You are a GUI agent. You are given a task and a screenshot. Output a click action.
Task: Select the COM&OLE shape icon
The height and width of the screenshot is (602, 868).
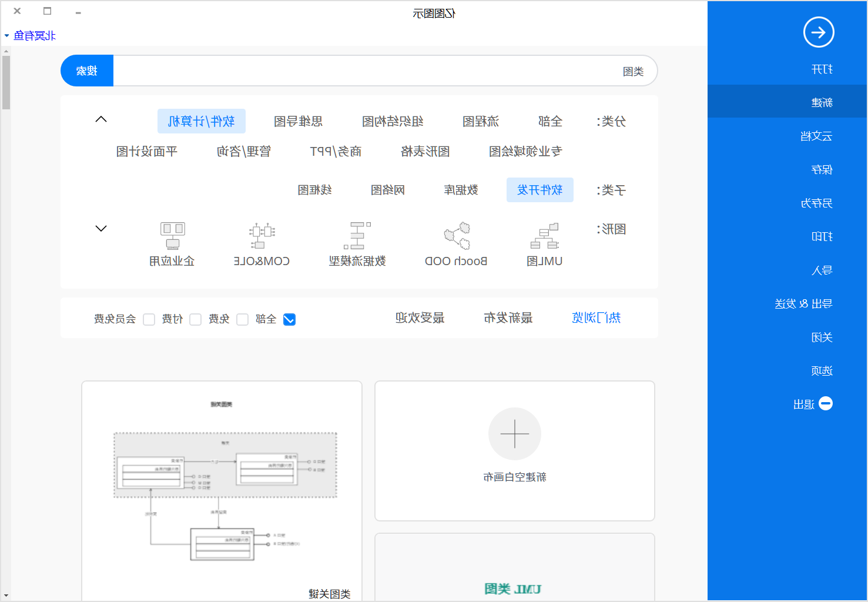(x=262, y=236)
